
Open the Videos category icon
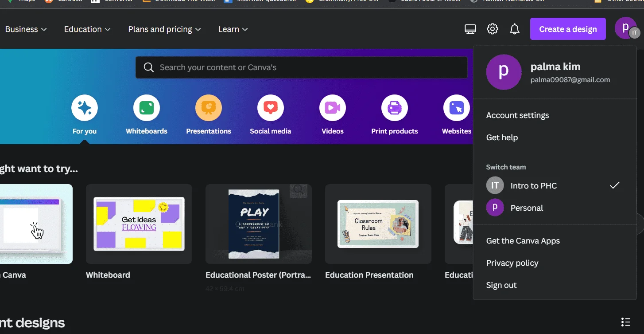coord(333,108)
